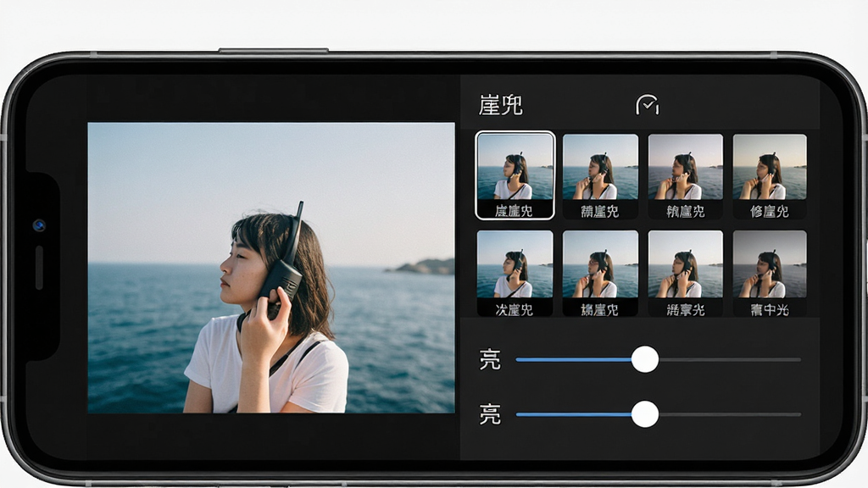Image resolution: width=868 pixels, height=488 pixels.
Task: Choose the third filter thumbnail in the bottom row
Action: pyautogui.click(x=685, y=274)
